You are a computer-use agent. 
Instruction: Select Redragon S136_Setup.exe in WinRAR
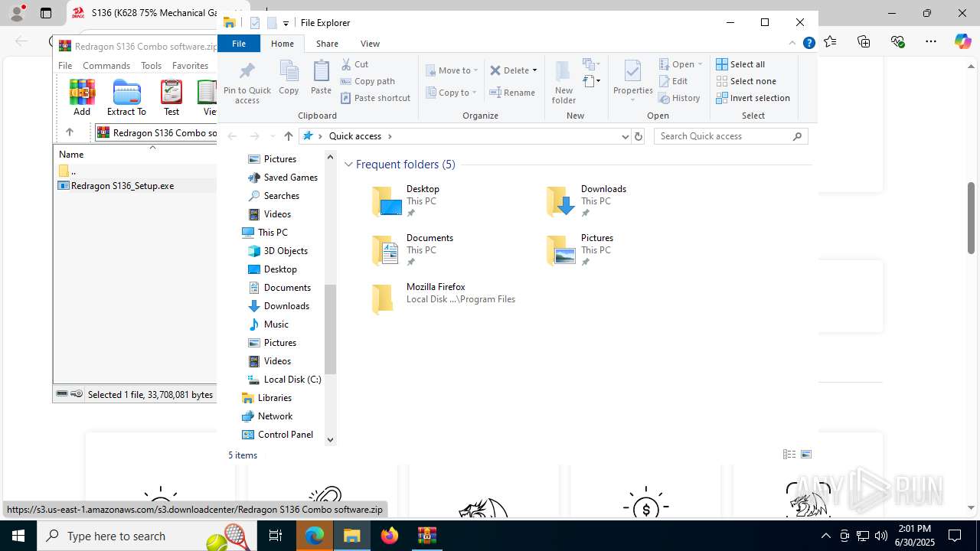122,186
